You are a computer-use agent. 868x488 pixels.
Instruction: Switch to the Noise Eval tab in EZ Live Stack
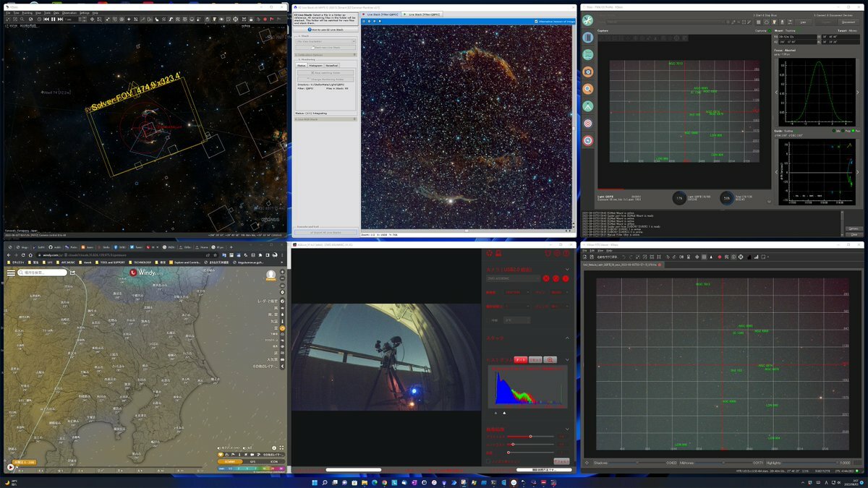point(332,65)
